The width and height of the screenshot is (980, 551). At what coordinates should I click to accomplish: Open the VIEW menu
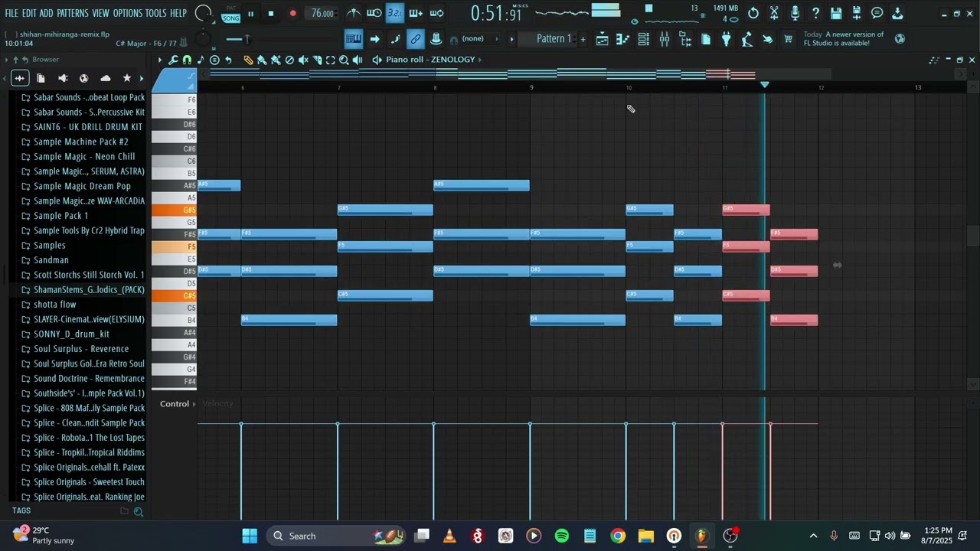[x=100, y=13]
